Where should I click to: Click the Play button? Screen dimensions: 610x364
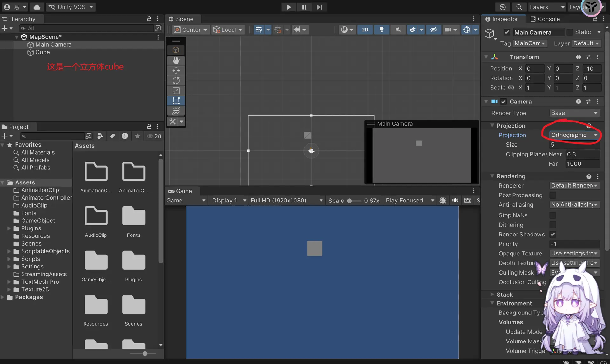[288, 7]
